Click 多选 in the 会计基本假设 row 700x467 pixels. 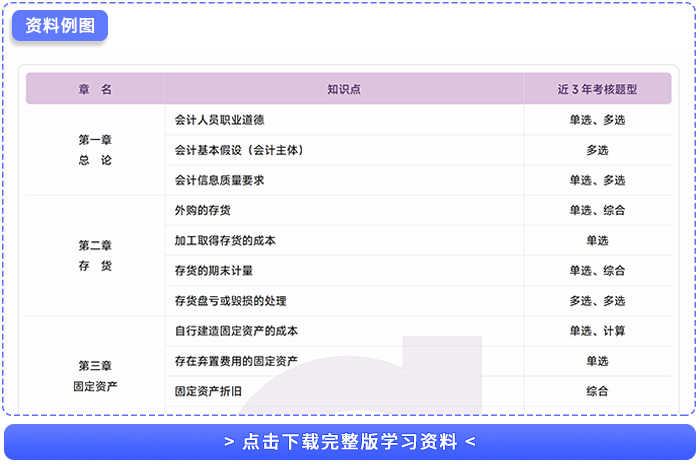tap(597, 150)
